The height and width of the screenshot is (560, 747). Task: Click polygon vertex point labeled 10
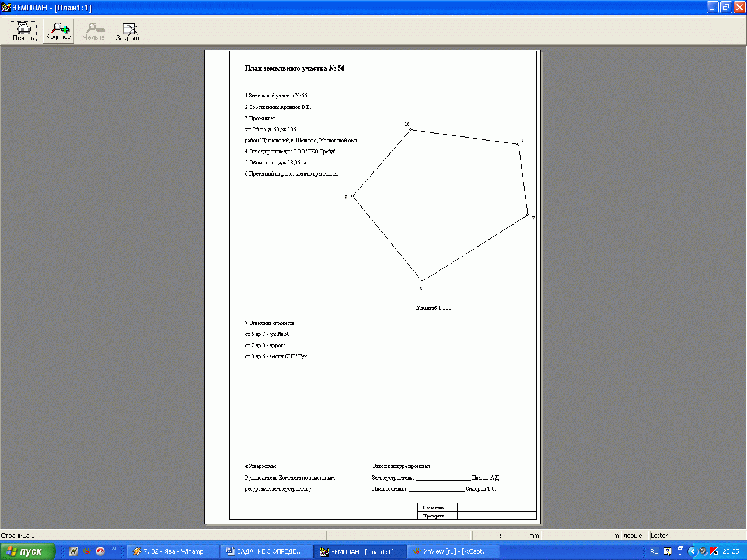click(x=410, y=129)
